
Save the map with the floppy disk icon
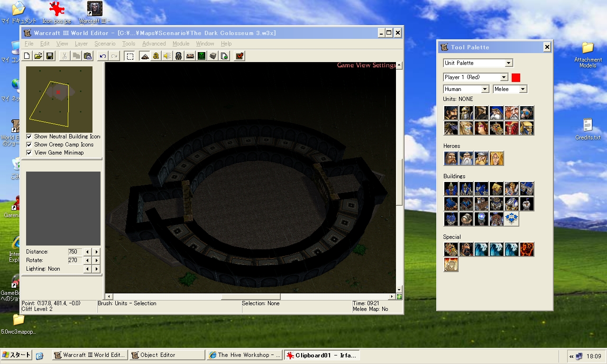point(49,56)
